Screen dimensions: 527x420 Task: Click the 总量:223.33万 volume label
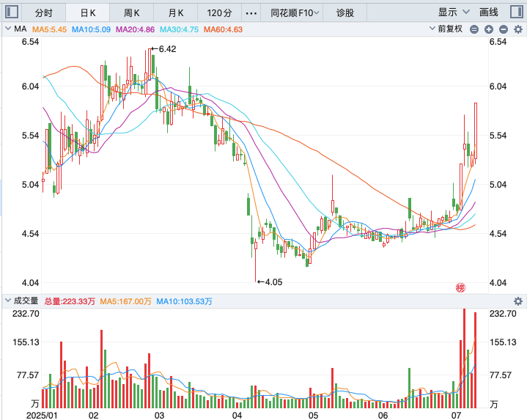point(70,301)
